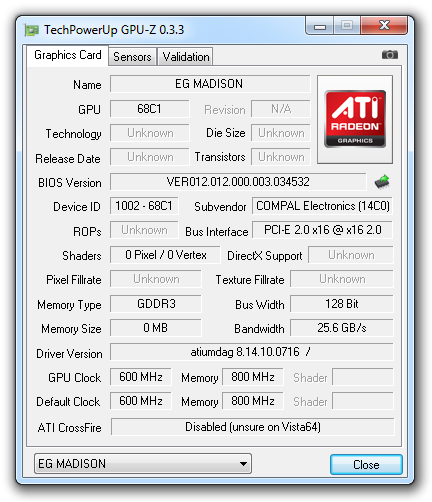The image size is (432, 502).
Task: Click the BIOS save chip icon
Action: tap(382, 182)
